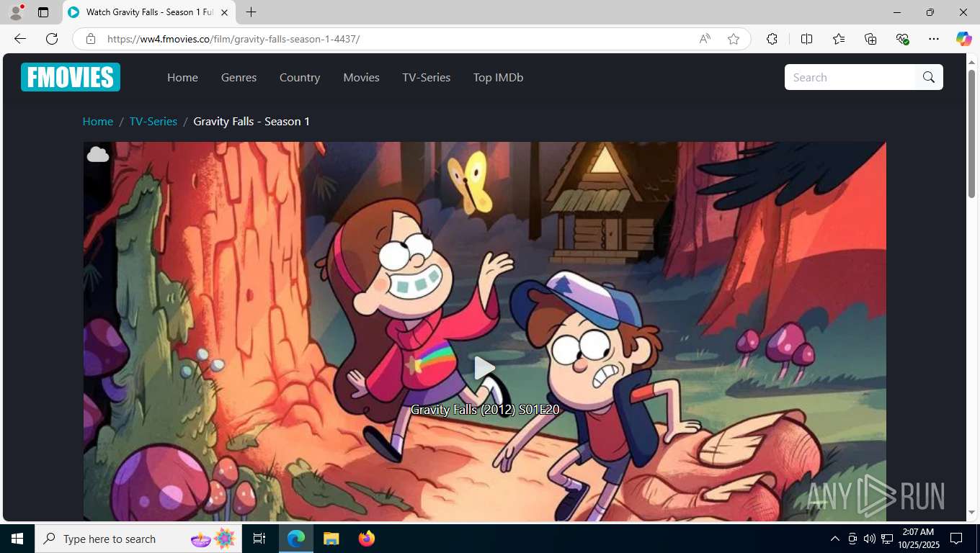Open Favorites list

pyautogui.click(x=839, y=39)
